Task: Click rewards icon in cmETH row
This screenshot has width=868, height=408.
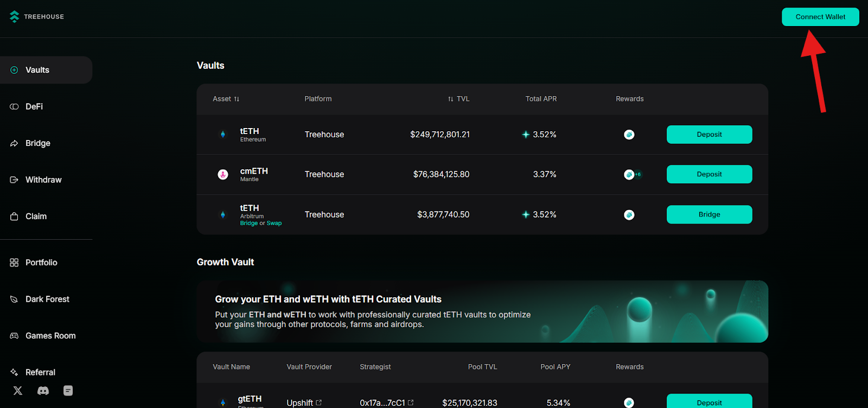Action: (629, 174)
